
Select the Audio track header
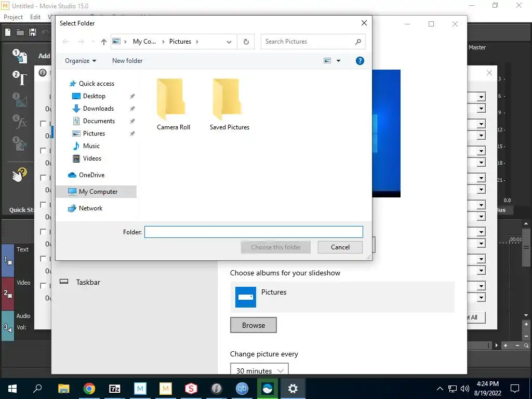pyautogui.click(x=18, y=326)
